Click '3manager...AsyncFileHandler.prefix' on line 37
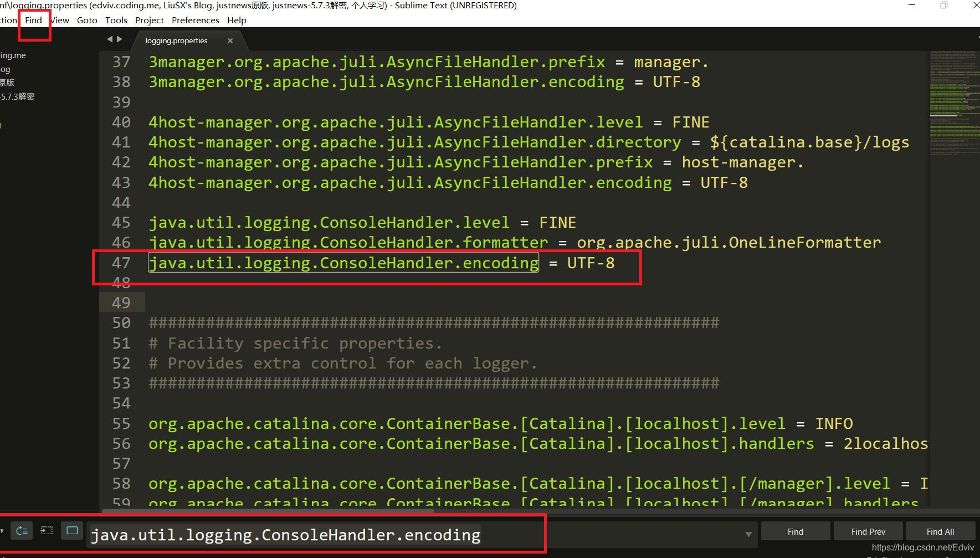980x558 pixels. (377, 62)
